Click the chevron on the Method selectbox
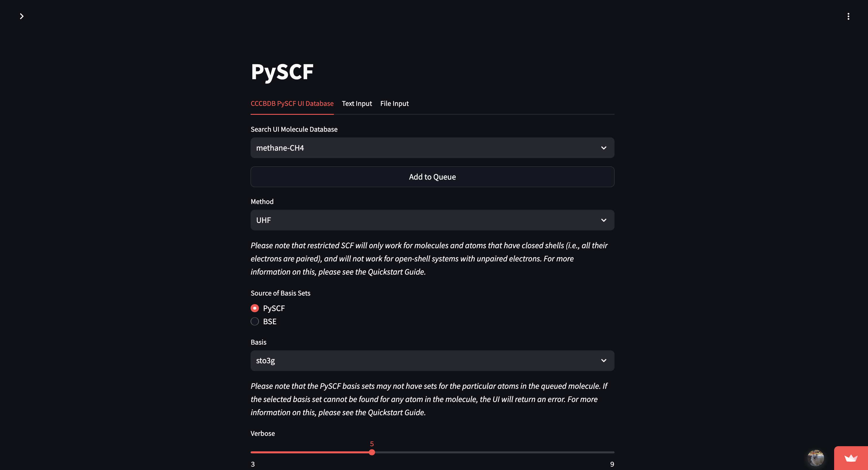 (603, 220)
